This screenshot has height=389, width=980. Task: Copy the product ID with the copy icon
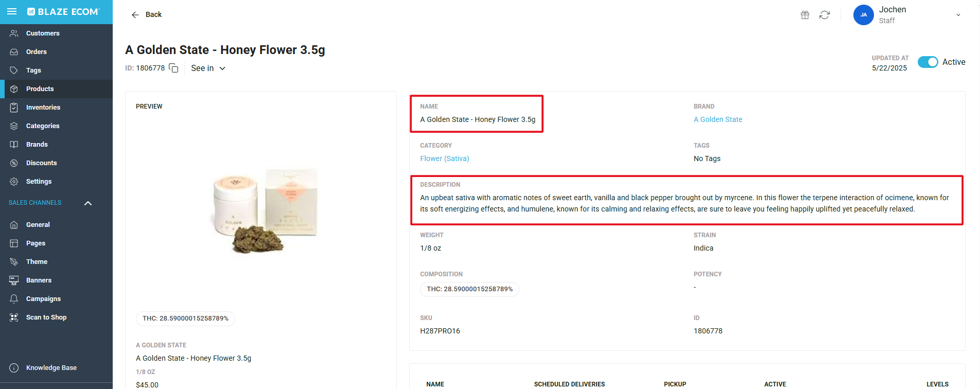(173, 68)
